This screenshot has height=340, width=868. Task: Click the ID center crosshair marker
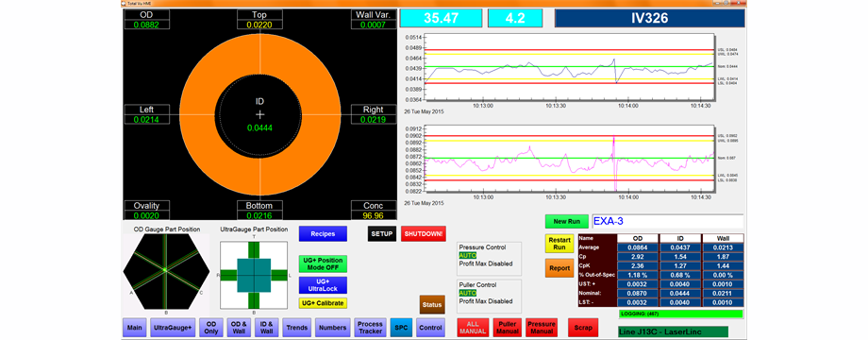[x=260, y=114]
